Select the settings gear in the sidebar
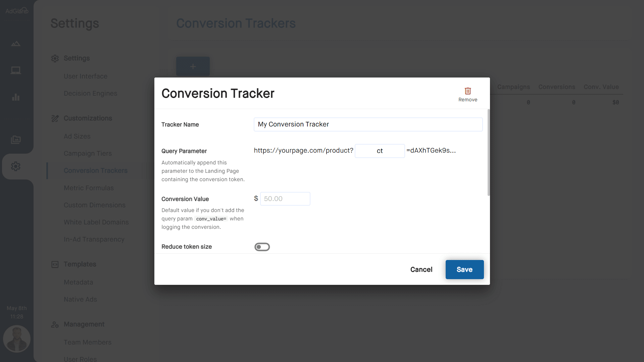 pyautogui.click(x=16, y=166)
